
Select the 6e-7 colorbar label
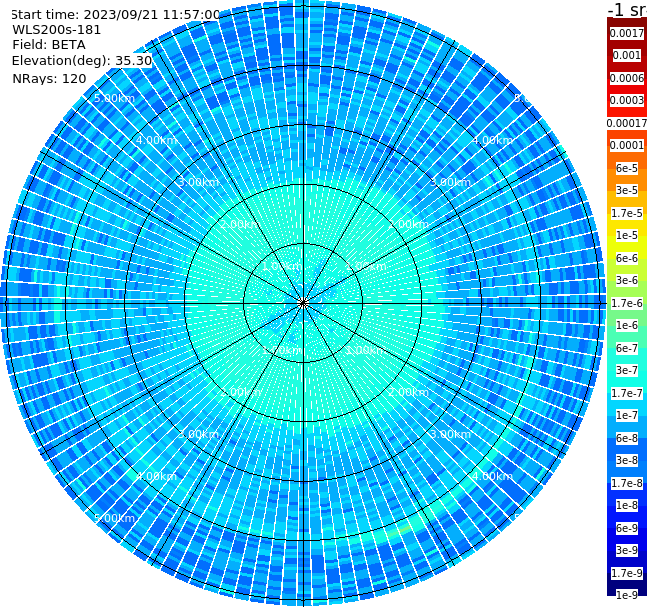(x=627, y=348)
